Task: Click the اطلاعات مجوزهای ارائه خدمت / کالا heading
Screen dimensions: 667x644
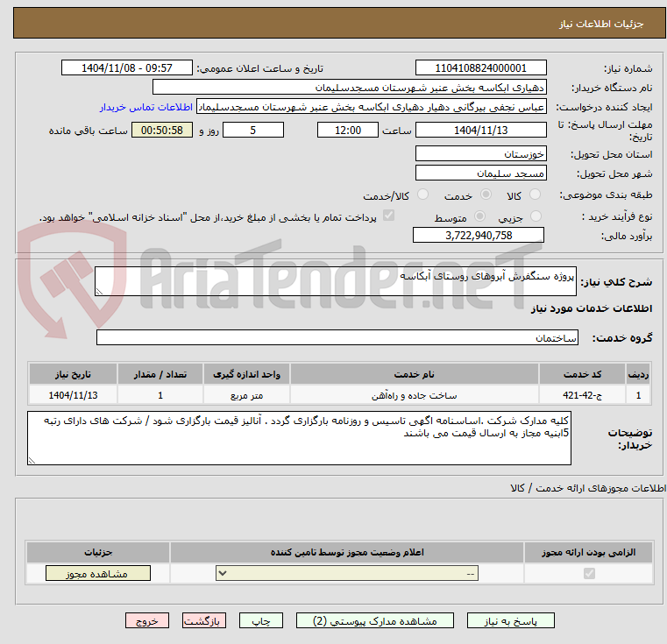Action: 588,488
